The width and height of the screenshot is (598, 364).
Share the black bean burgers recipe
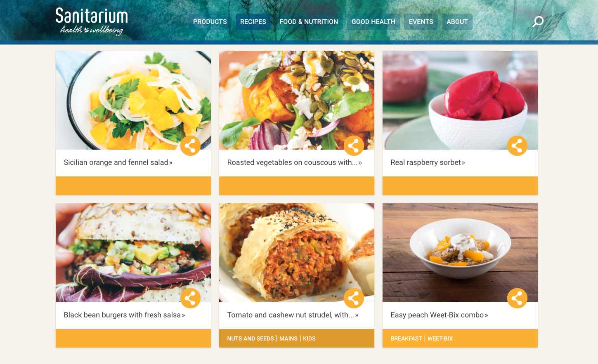coord(190,298)
